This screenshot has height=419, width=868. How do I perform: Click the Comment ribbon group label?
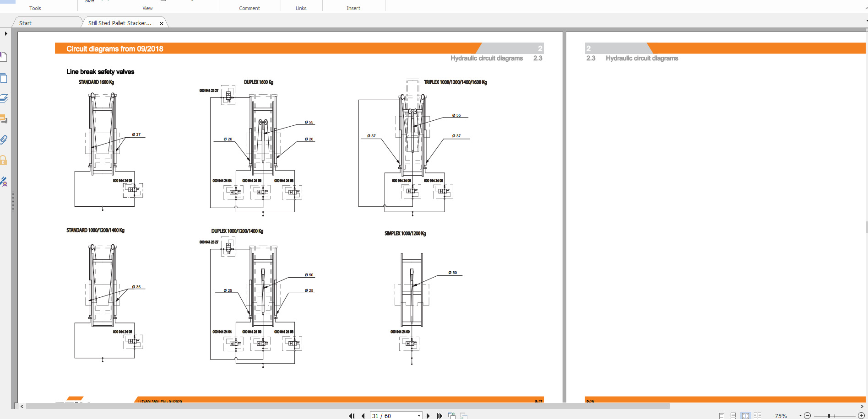tap(250, 8)
